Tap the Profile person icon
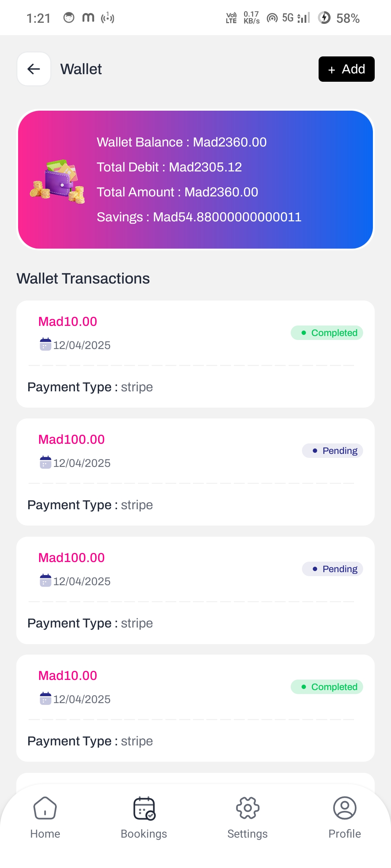This screenshot has height=868, width=391. (345, 808)
